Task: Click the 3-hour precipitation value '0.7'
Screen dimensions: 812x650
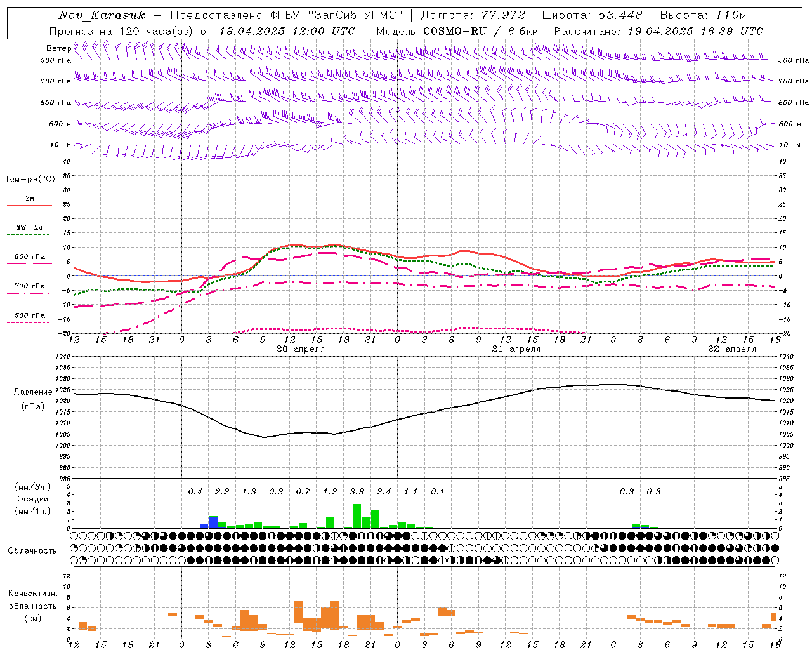Action: (303, 492)
